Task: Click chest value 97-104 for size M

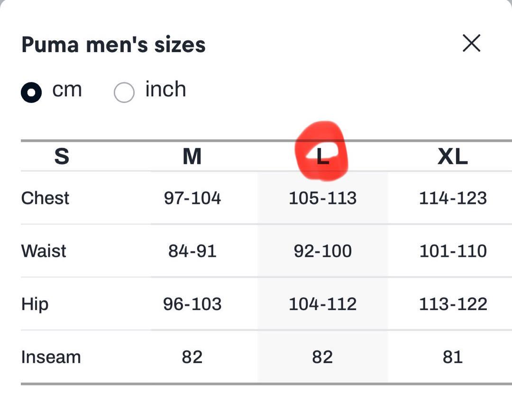Action: [x=192, y=198]
